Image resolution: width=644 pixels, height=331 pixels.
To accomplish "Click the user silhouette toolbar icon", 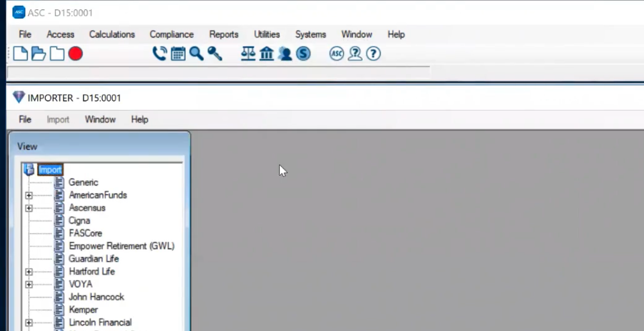I will point(285,54).
